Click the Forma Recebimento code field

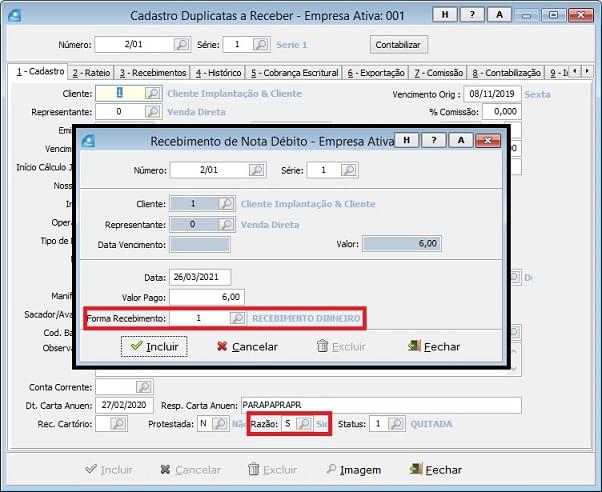199,318
